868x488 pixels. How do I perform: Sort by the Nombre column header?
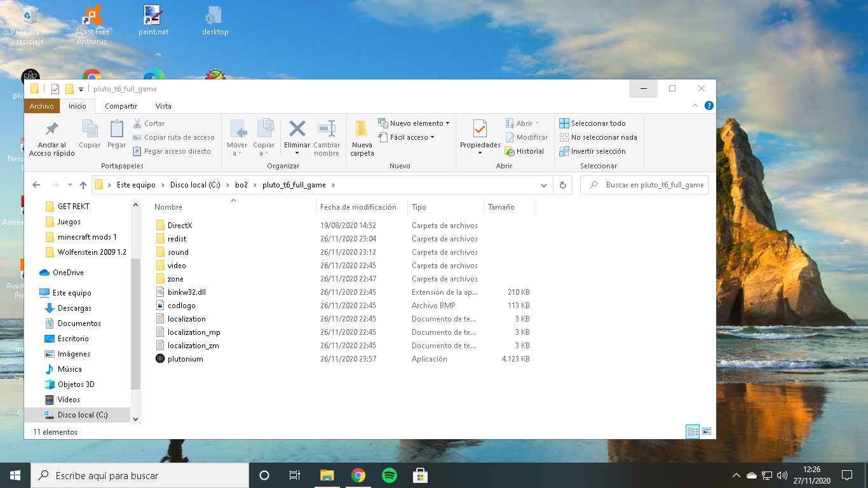[168, 207]
